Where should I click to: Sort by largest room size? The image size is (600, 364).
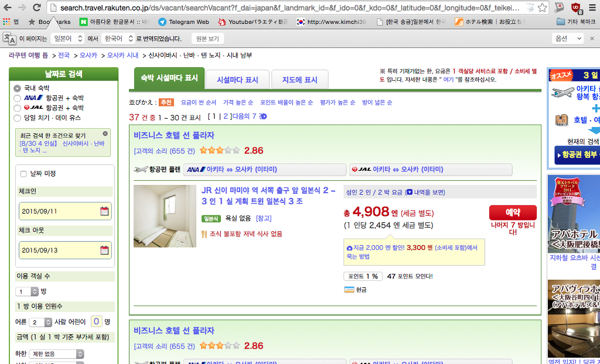pyautogui.click(x=377, y=102)
